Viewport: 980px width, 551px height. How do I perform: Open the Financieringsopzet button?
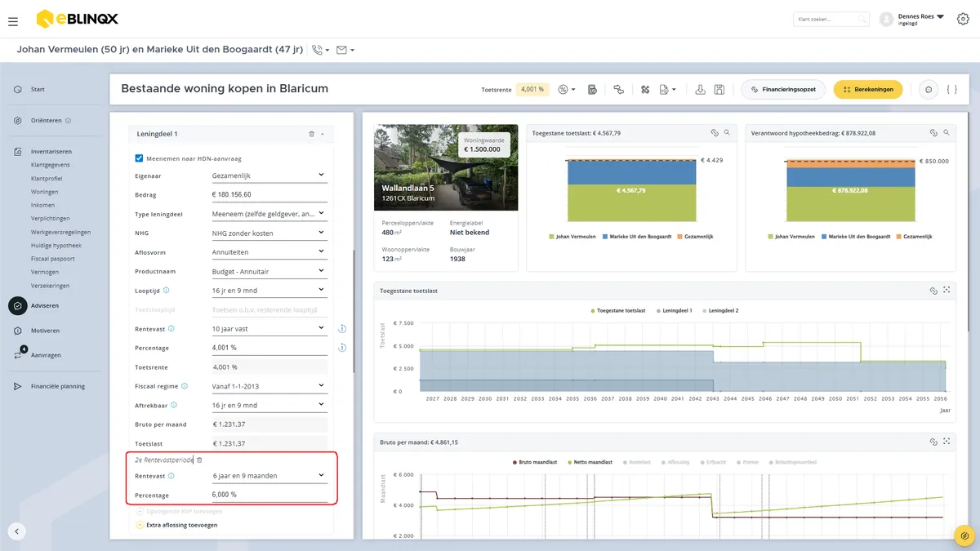pos(784,89)
